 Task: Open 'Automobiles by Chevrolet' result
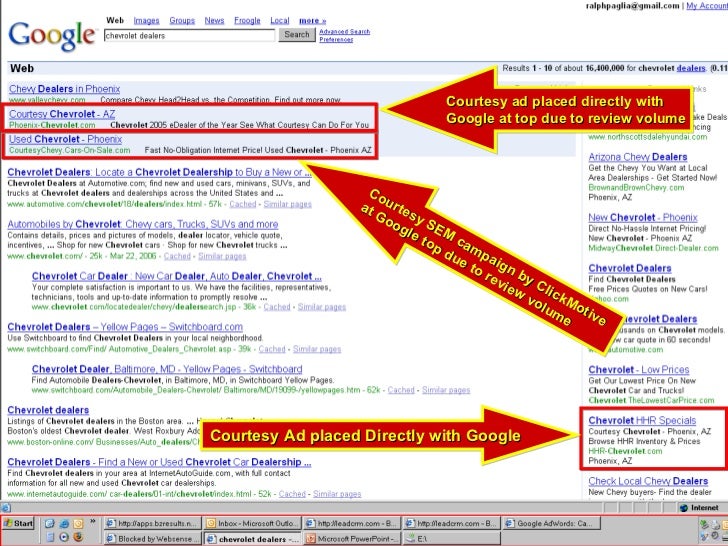143,224
